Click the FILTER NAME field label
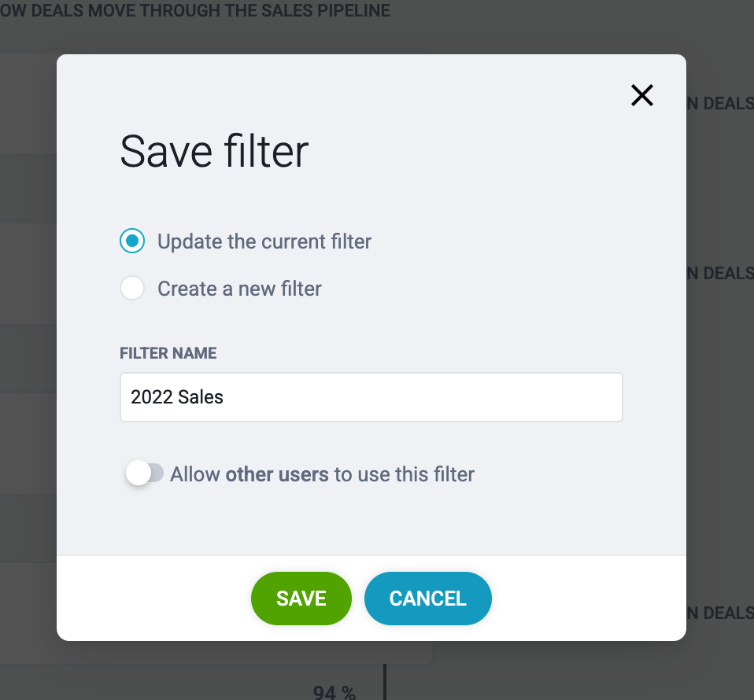 click(168, 353)
